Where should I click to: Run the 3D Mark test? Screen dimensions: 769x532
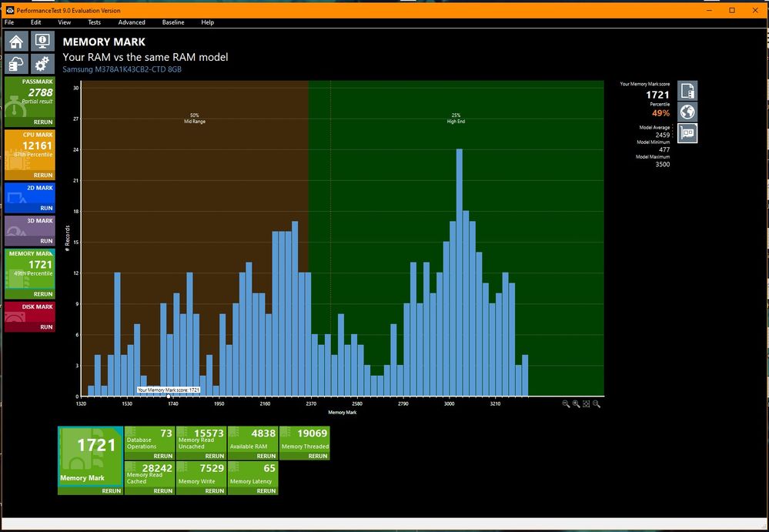(x=45, y=241)
